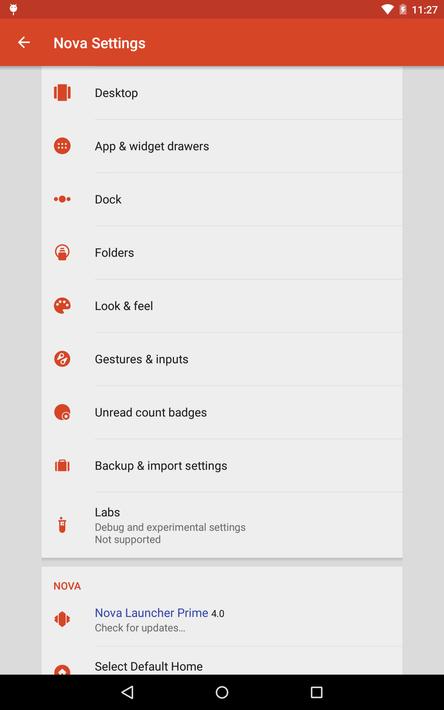
Task: Open Desktop settings
Action: point(222,93)
